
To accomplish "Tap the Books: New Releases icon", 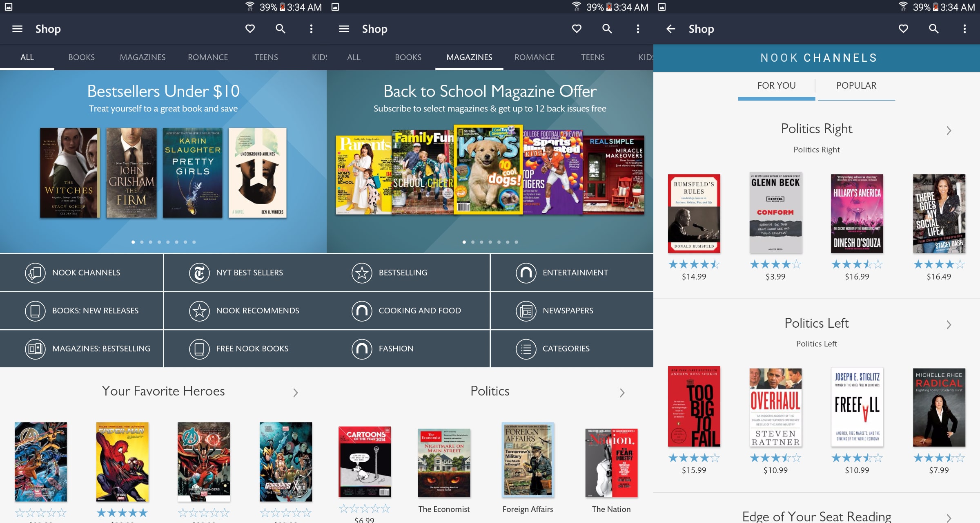I will [x=35, y=311].
